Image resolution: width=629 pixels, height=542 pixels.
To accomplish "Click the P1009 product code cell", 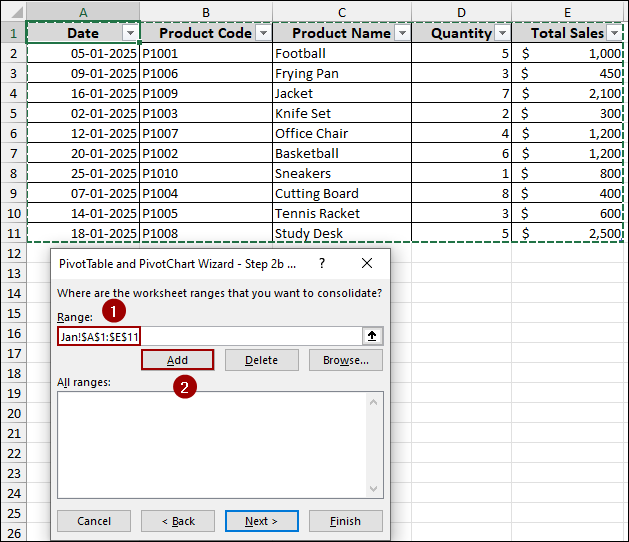I will 206,93.
